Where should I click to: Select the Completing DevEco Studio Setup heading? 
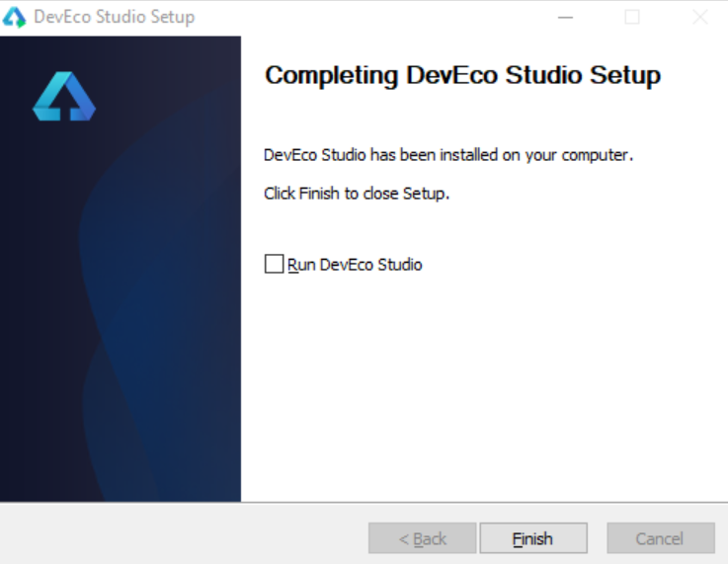[462, 75]
